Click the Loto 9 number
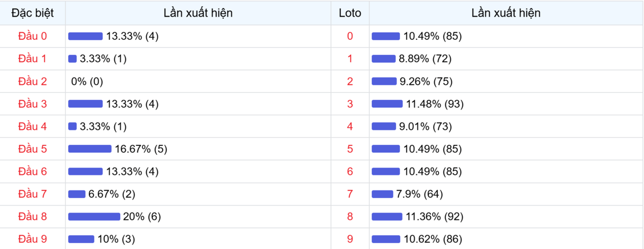This screenshot has width=644, height=249. click(x=350, y=239)
